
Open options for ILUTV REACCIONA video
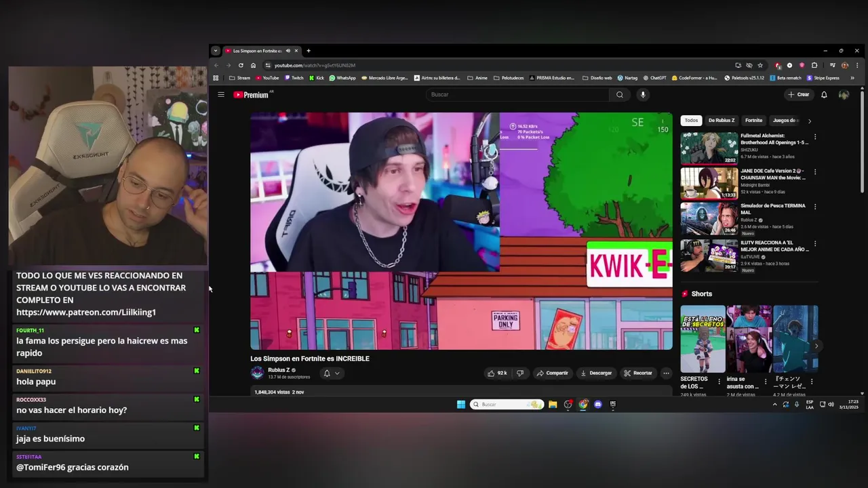(815, 243)
